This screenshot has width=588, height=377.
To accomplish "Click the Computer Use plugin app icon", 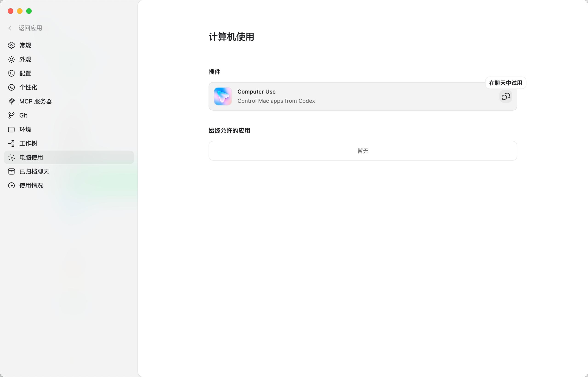I will (223, 96).
